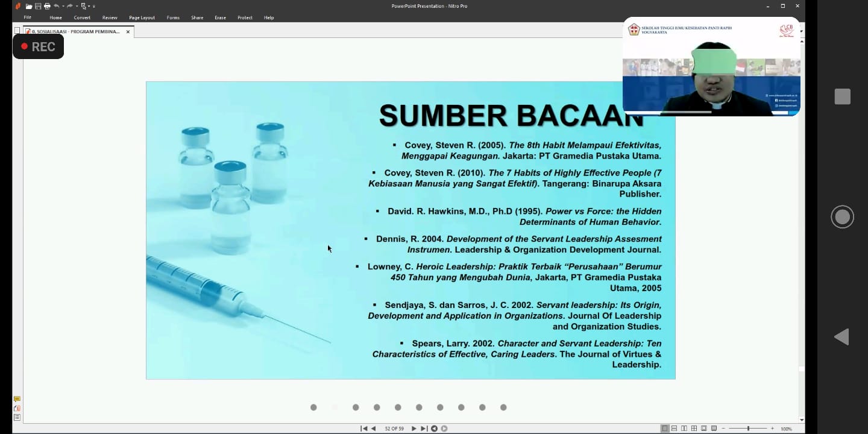The width and height of the screenshot is (868, 434).
Task: Click the REC recording button
Action: [x=38, y=46]
